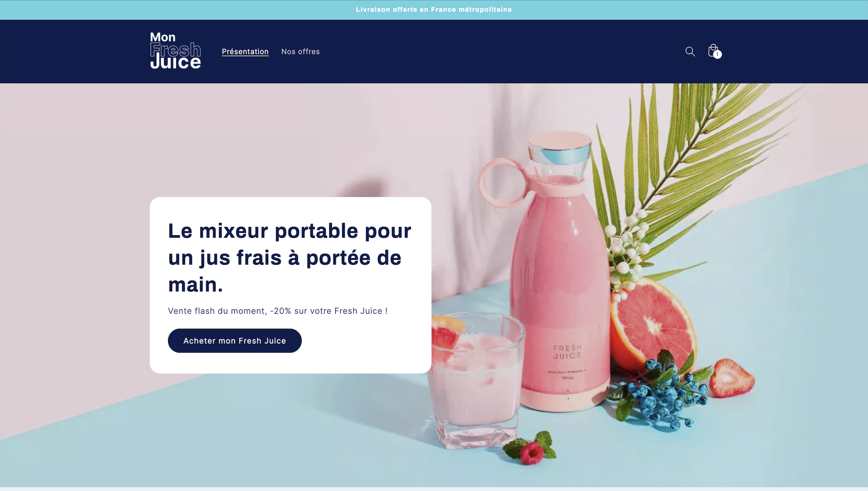Click the cart item count badge
This screenshot has width=868, height=491.
click(717, 54)
